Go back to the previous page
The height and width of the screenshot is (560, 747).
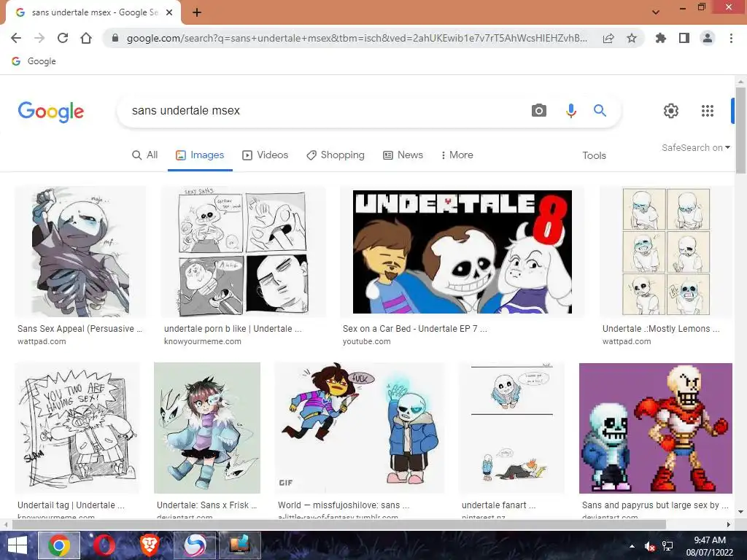click(16, 38)
